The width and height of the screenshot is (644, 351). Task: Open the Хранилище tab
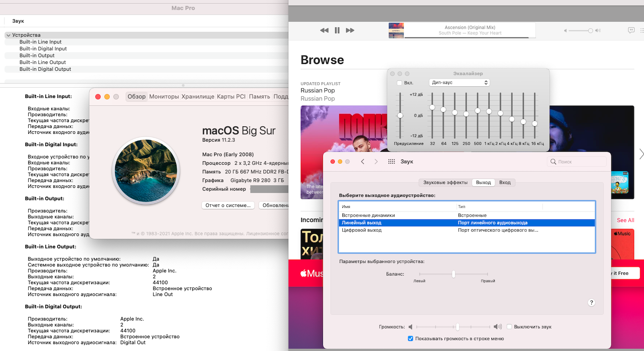tap(198, 96)
